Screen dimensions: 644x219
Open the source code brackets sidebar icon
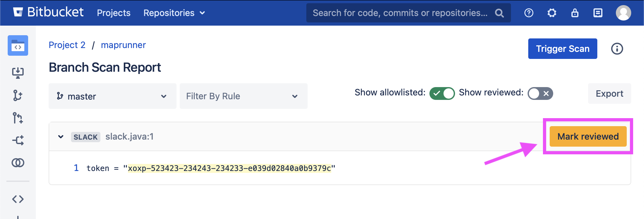pos(18,199)
